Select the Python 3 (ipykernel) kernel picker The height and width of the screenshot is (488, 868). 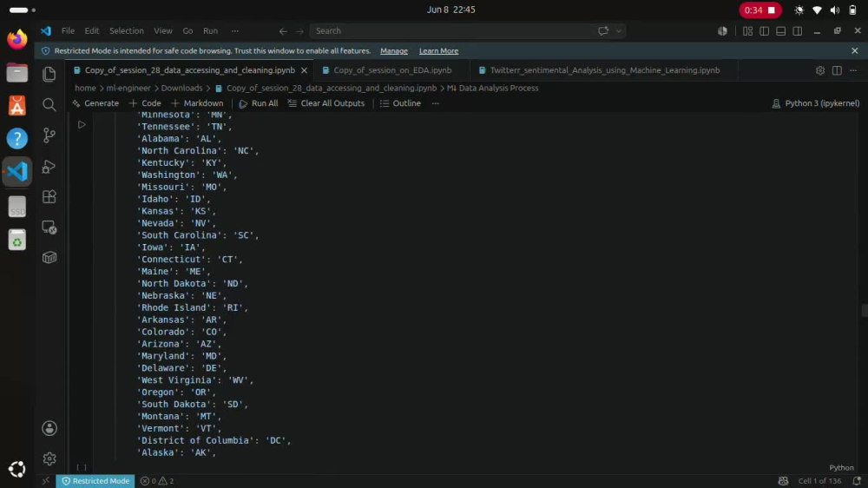816,103
